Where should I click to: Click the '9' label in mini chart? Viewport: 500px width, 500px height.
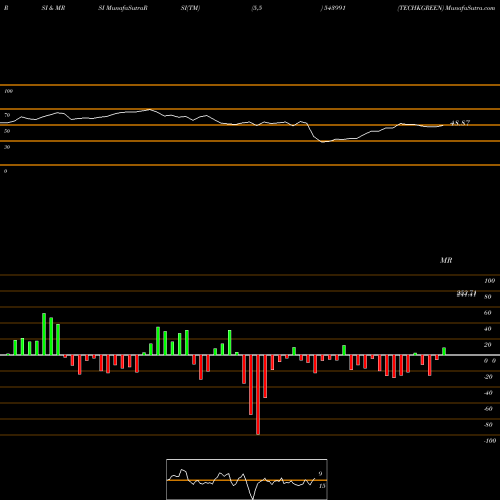[320, 474]
